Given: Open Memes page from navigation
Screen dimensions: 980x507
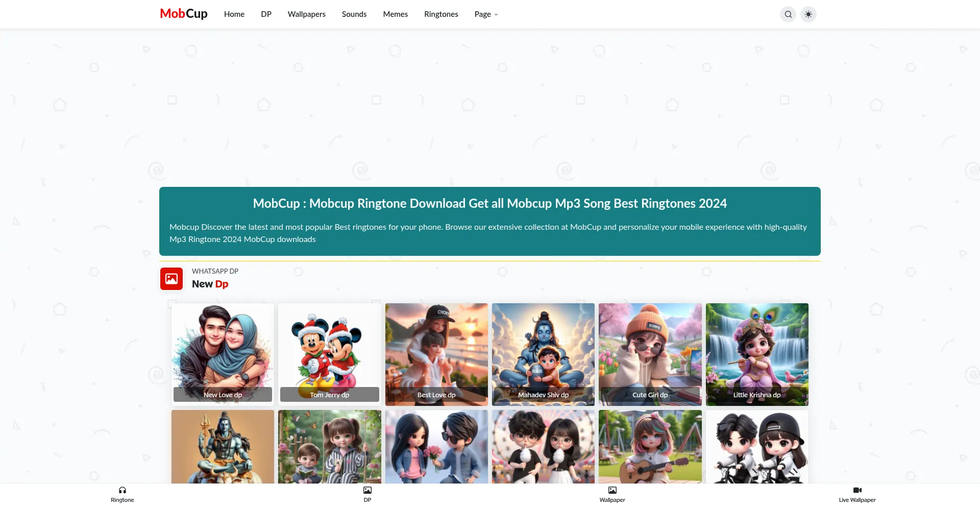Looking at the screenshot, I should [x=396, y=14].
